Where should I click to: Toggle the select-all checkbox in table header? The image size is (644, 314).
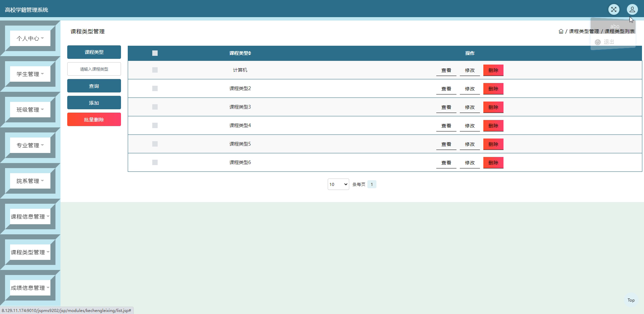click(x=155, y=53)
